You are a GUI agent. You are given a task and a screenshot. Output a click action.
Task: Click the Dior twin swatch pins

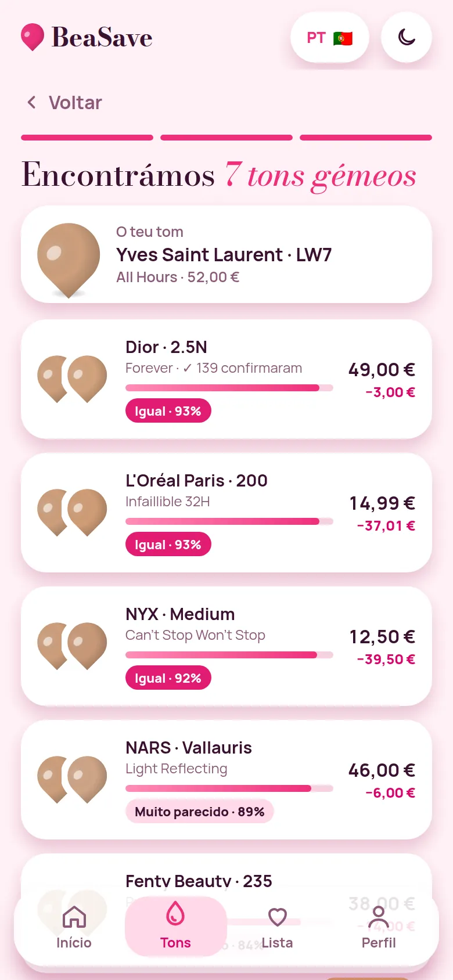[x=72, y=379]
